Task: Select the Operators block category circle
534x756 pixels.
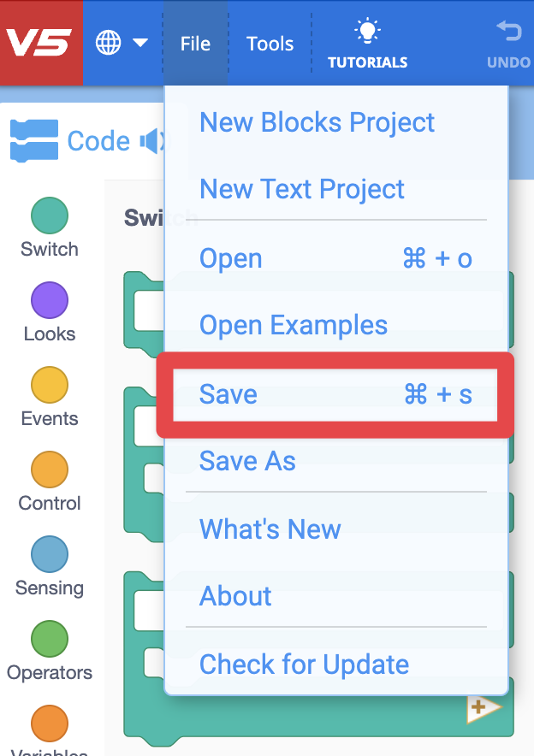Action: click(x=49, y=639)
